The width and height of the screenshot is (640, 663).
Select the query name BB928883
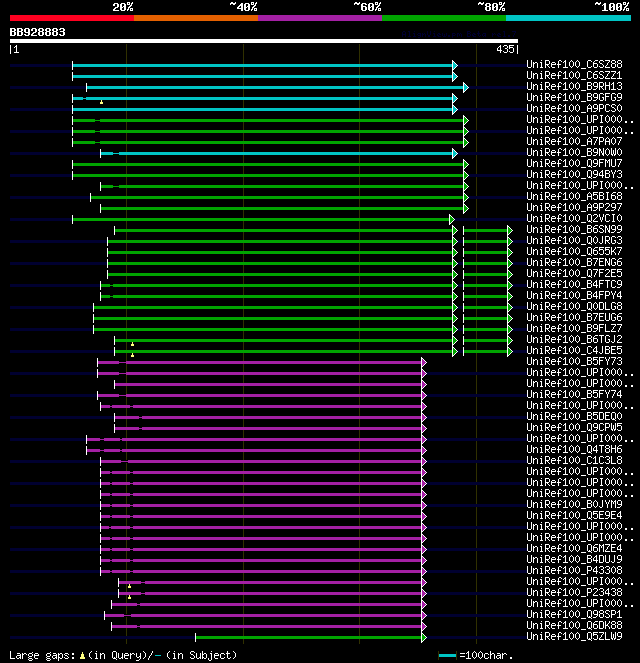point(38,32)
